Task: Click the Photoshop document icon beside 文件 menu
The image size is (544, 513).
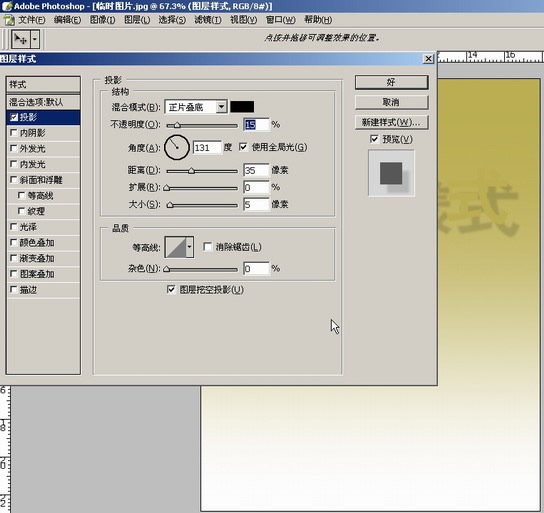Action: (9, 20)
